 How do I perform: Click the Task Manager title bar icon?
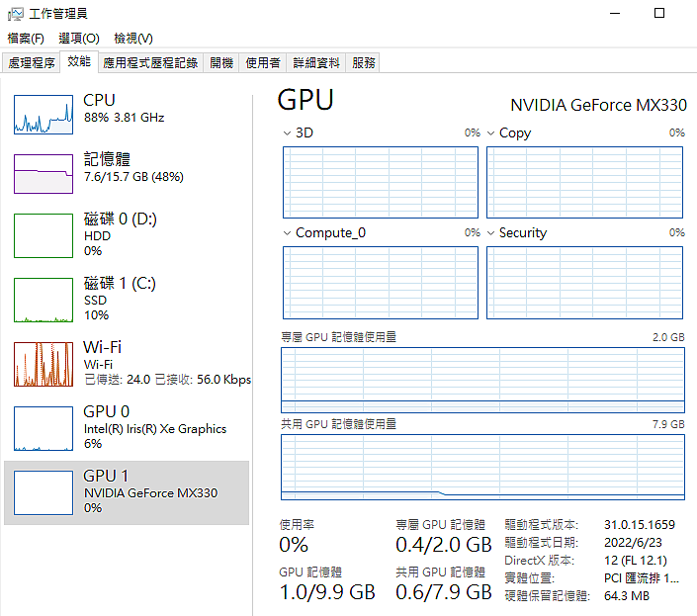point(15,14)
